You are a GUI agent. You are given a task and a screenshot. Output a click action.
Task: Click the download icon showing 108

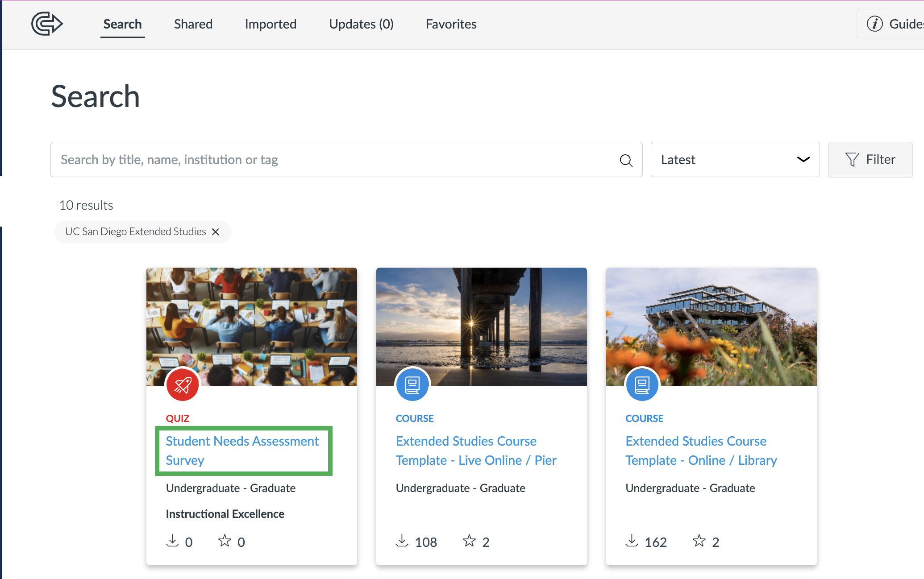coord(402,541)
